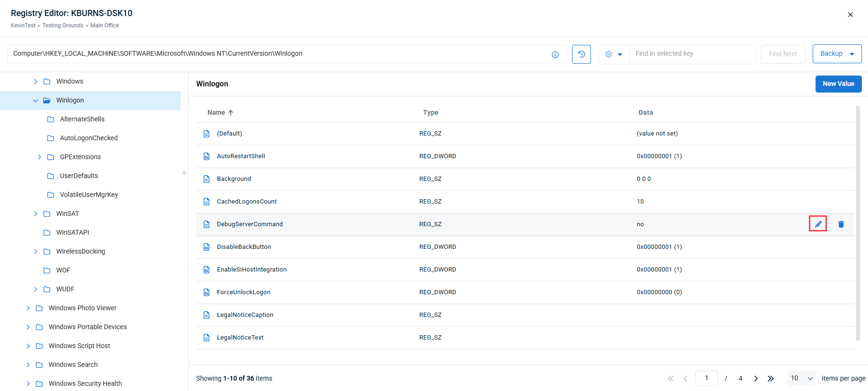The width and height of the screenshot is (868, 391).
Task: Open the gear settings search options
Action: click(x=614, y=54)
